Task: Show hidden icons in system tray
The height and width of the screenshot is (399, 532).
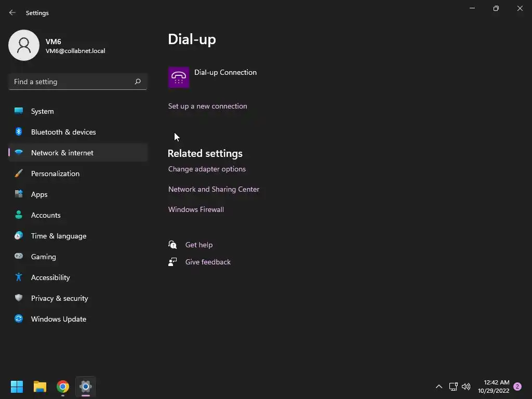Action: pyautogui.click(x=439, y=387)
